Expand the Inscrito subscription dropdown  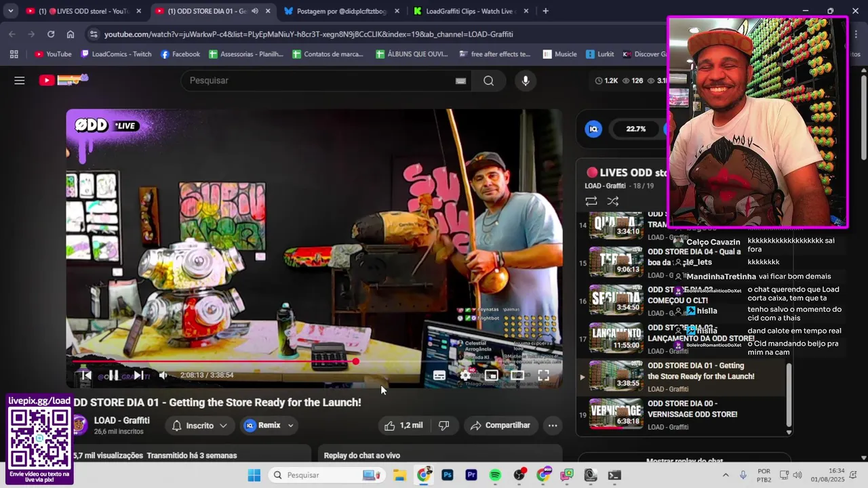200,426
